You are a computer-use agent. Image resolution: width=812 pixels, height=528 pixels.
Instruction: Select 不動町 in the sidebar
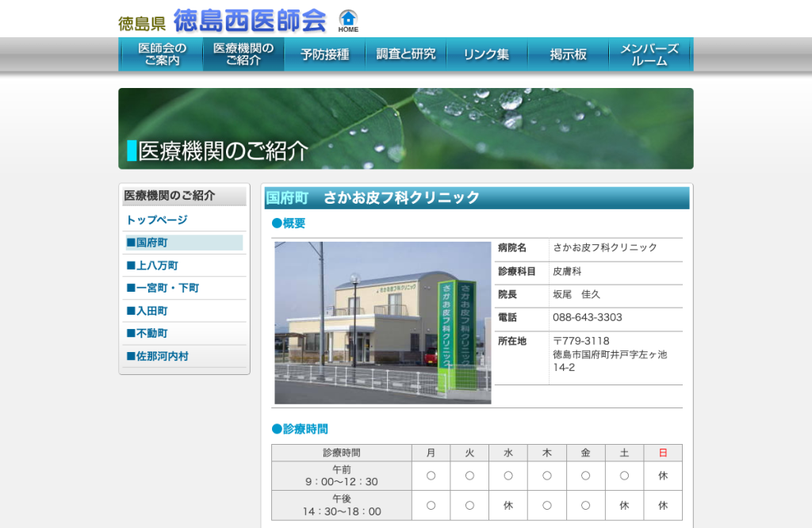pos(147,333)
